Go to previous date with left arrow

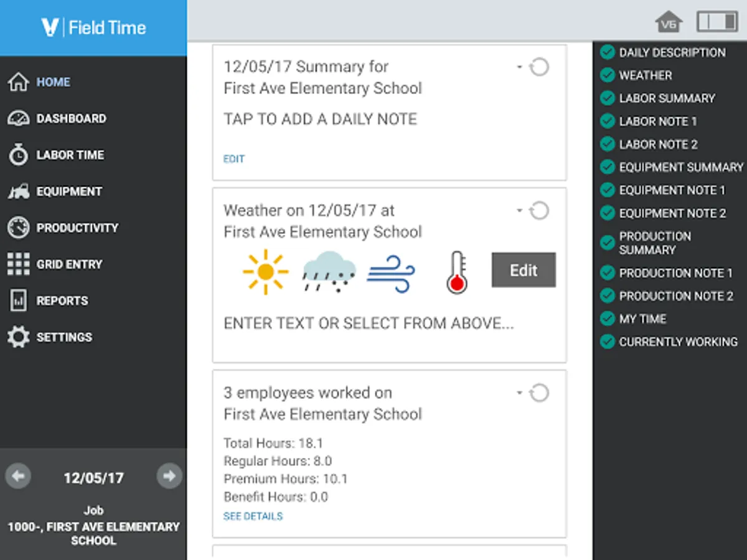click(x=18, y=477)
